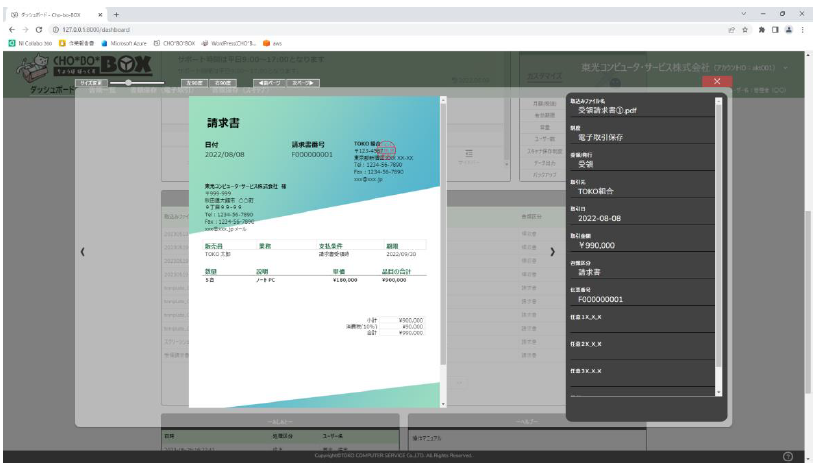
Task: Click the help question mark icon
Action: click(788, 457)
